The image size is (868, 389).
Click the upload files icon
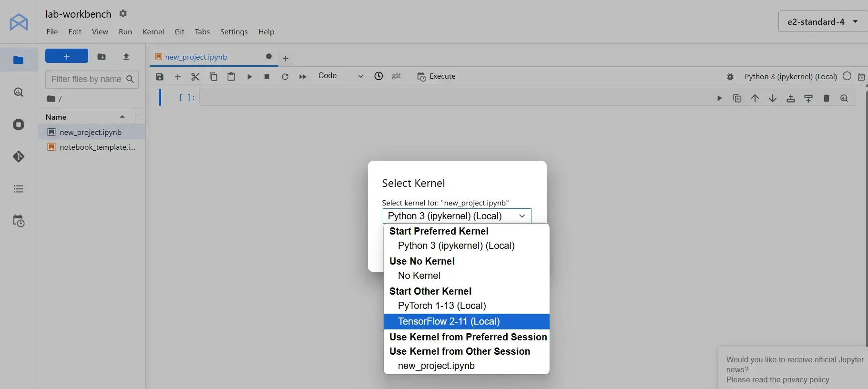[x=126, y=57]
